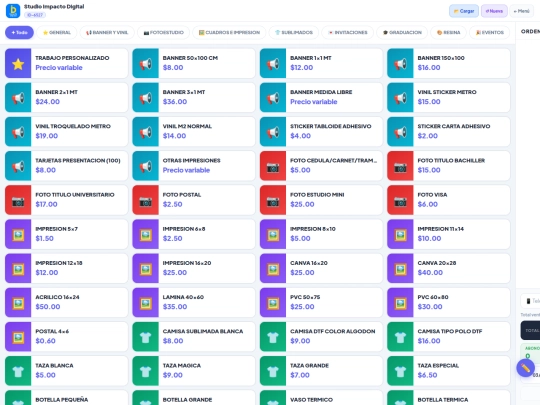Image resolution: width=540 pixels, height=405 pixels.
Task: Click megaphone icon for Sticker Carta Adhesivo
Action: [400, 132]
